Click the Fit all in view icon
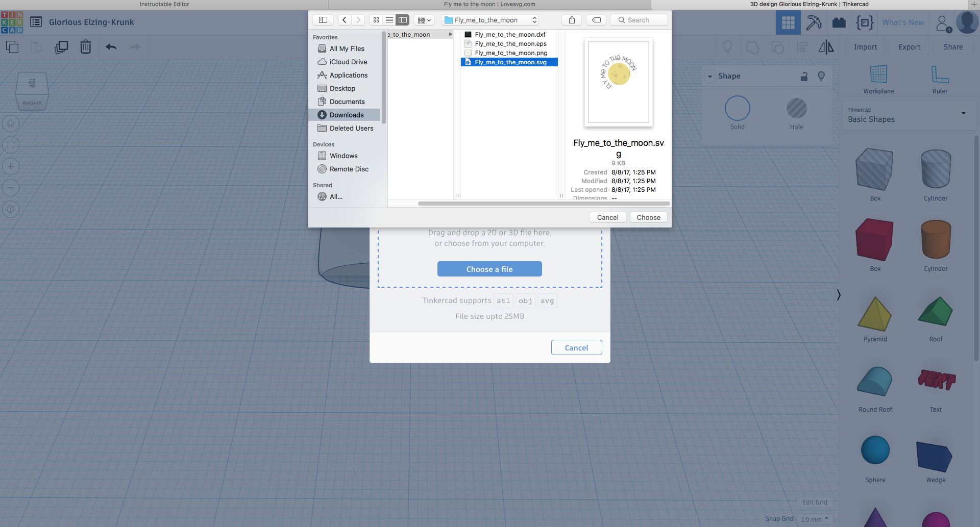The height and width of the screenshot is (527, 980). pos(11,145)
